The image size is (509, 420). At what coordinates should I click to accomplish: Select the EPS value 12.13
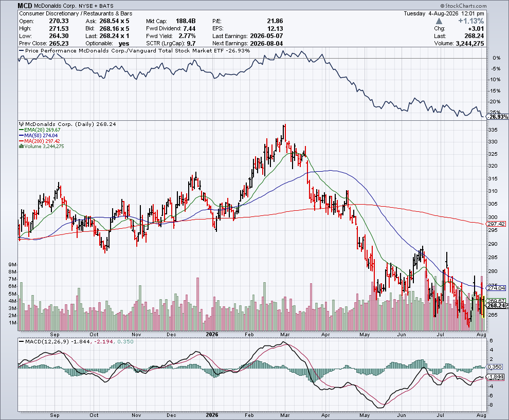(x=275, y=29)
